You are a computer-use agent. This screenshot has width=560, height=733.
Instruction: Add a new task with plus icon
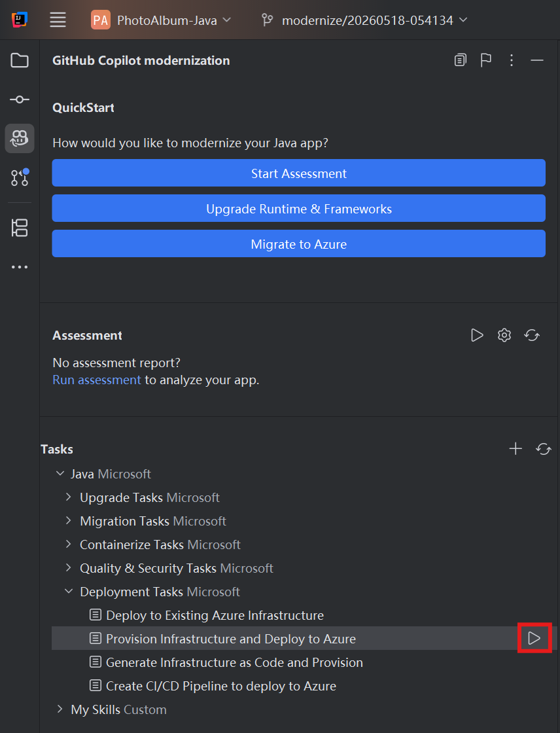[516, 449]
